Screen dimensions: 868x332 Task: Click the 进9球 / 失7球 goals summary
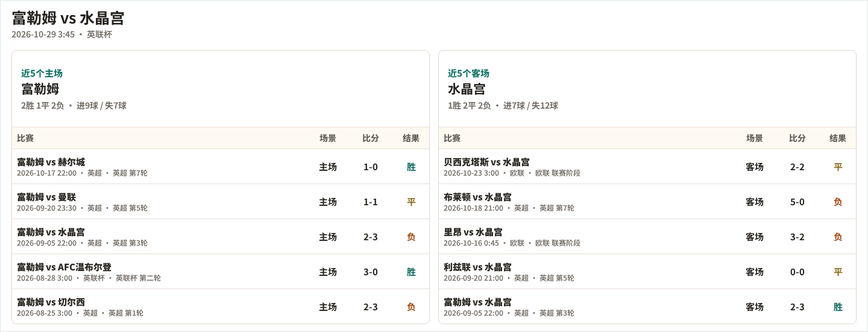pos(101,106)
